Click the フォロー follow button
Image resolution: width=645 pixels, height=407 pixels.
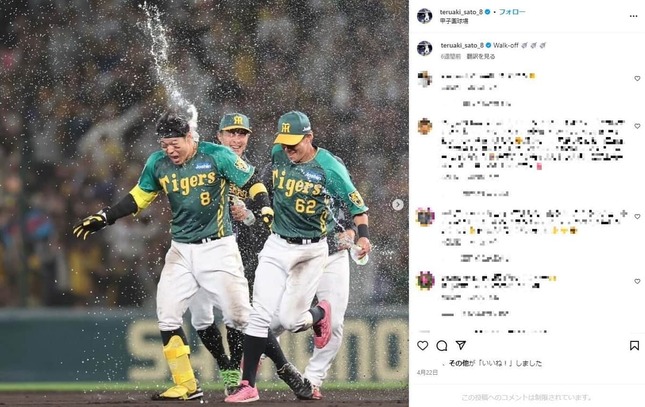pos(512,12)
